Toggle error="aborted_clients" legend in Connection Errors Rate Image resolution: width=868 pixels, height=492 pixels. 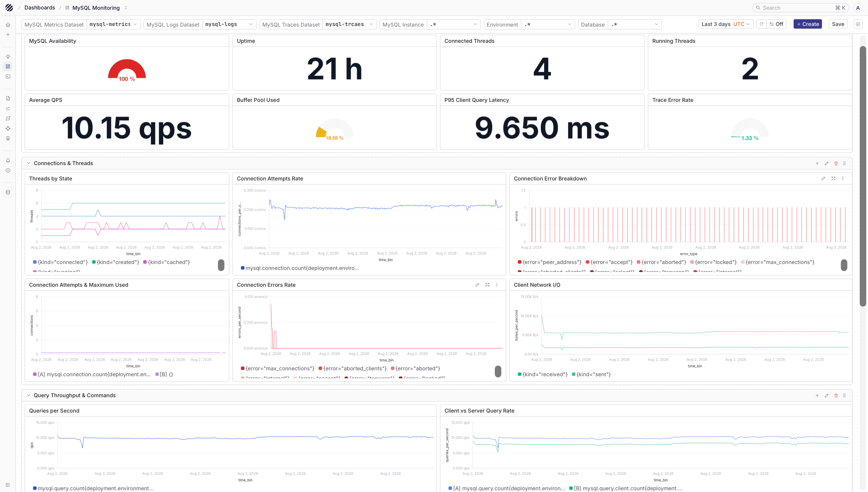coord(352,369)
